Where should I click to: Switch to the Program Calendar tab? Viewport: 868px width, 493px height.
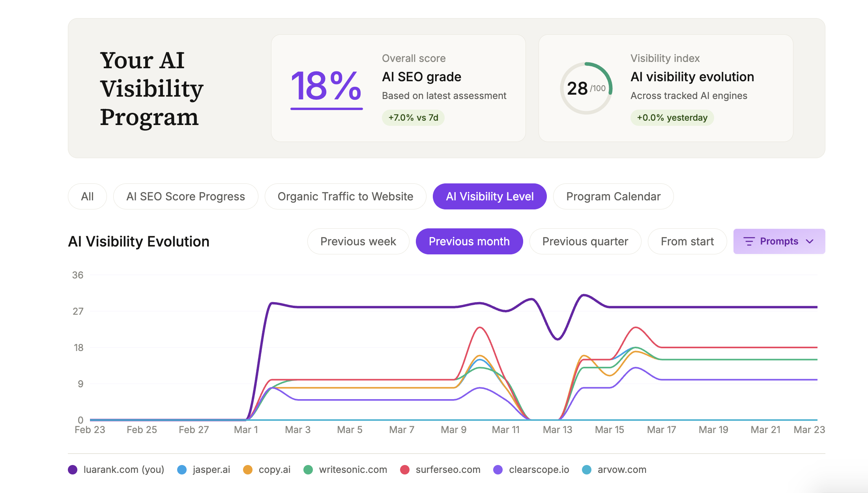click(x=613, y=196)
